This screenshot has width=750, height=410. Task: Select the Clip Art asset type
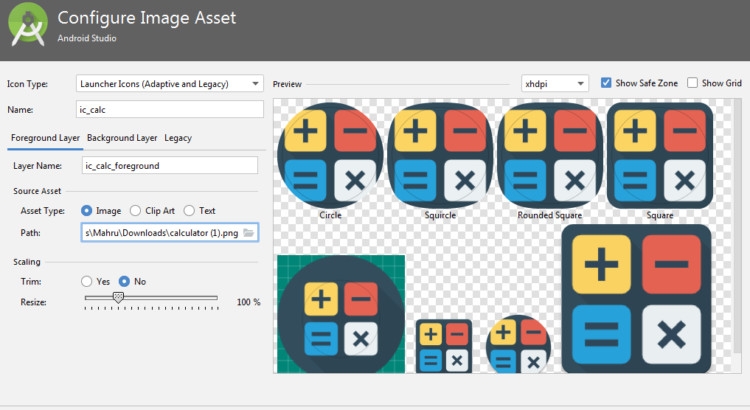136,211
